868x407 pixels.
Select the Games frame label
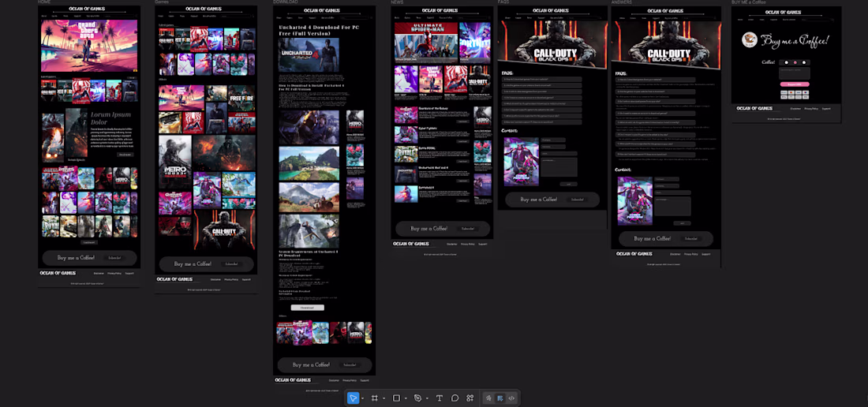coord(163,2)
